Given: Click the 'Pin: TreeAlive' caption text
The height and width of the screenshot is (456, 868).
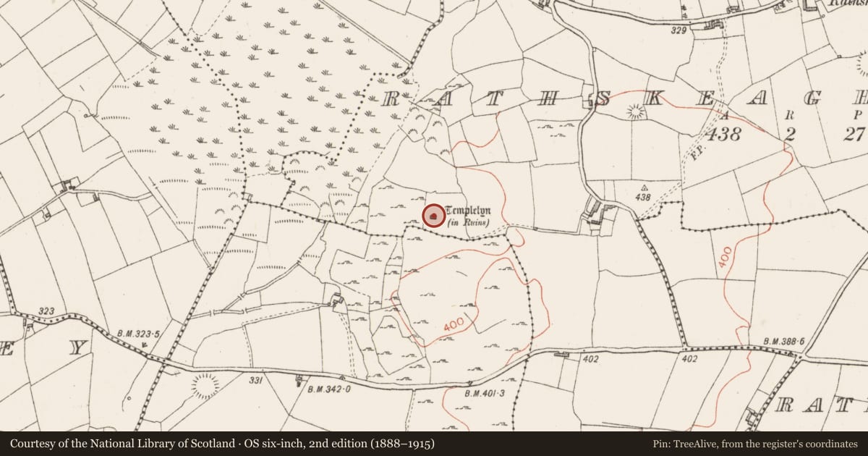Looking at the screenshot, I should pos(754,443).
